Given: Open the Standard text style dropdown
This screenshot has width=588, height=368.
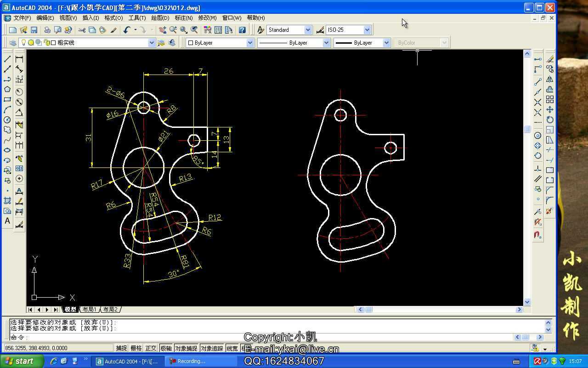Looking at the screenshot, I should coord(308,30).
